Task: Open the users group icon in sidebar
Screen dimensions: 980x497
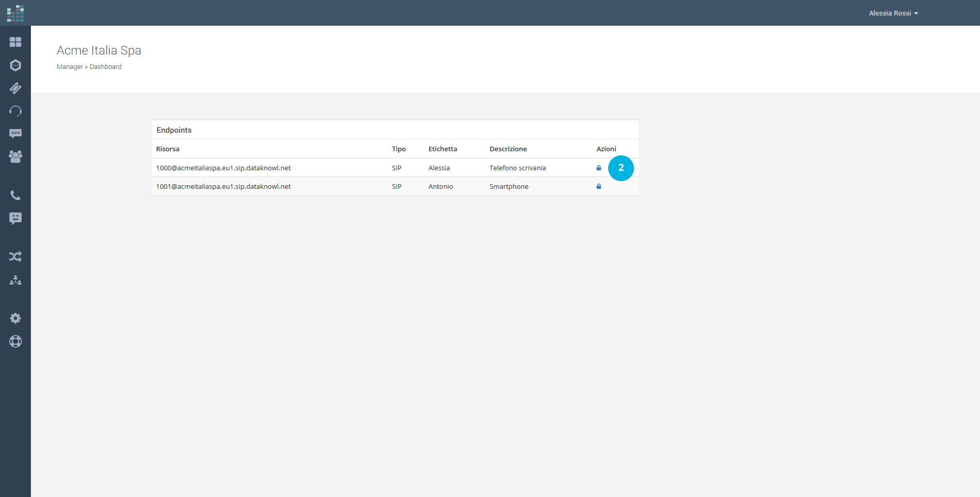Action: click(15, 156)
